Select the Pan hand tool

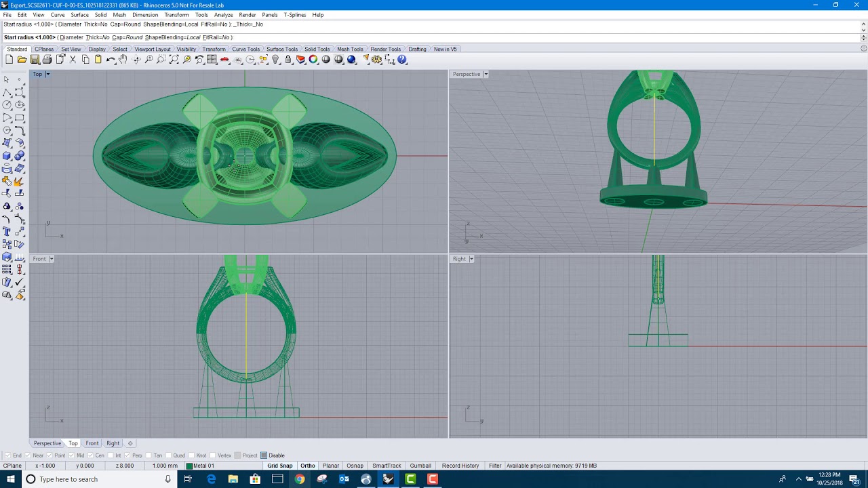coord(123,60)
